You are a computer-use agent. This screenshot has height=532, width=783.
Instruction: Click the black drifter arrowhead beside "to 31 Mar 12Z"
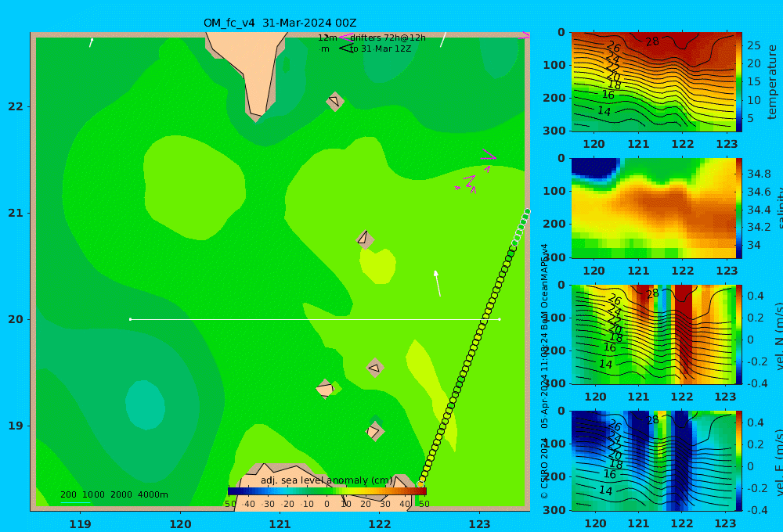345,49
